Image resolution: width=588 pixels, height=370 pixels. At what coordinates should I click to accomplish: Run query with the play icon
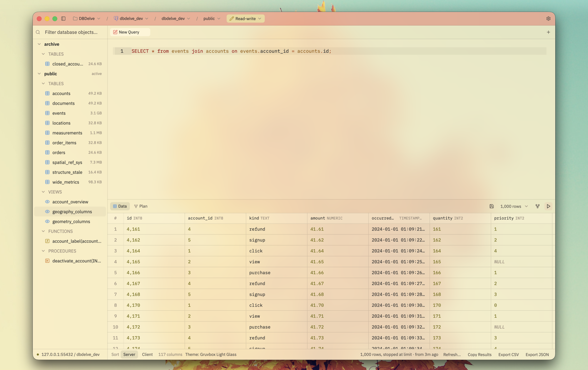point(548,206)
